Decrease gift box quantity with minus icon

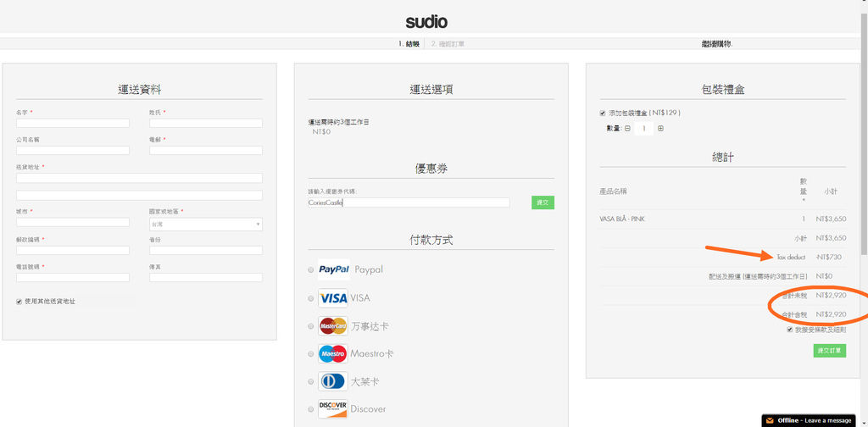pyautogui.click(x=627, y=128)
